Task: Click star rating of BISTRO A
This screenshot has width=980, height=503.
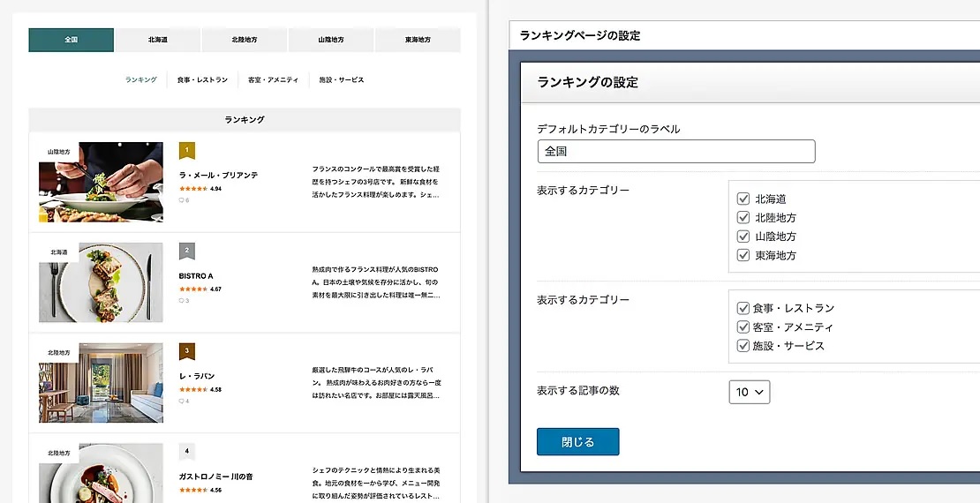Action: [193, 289]
